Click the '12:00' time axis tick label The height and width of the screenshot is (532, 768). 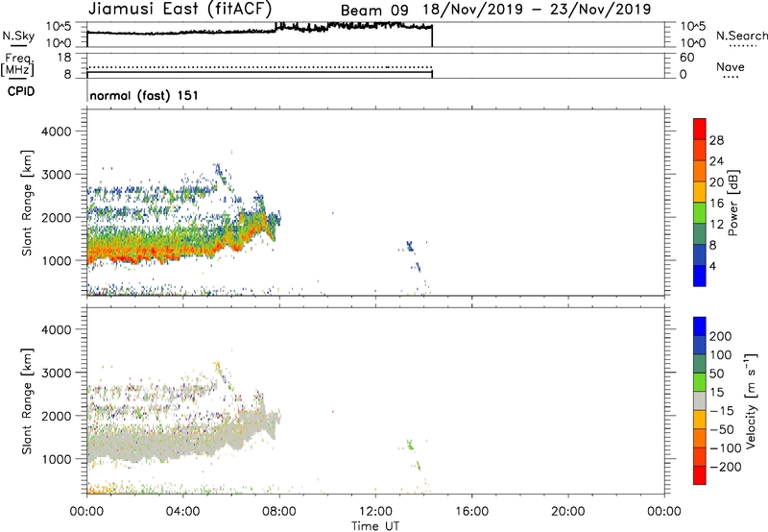click(375, 512)
